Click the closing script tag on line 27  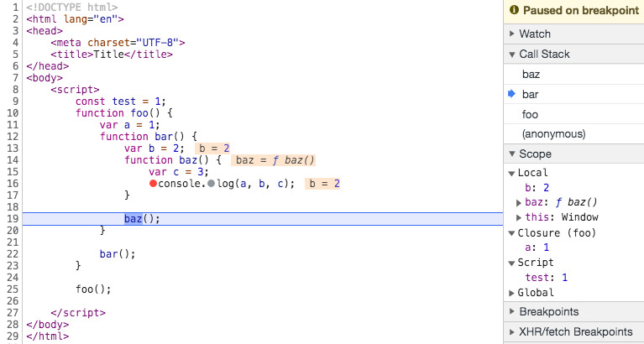pyautogui.click(x=78, y=313)
